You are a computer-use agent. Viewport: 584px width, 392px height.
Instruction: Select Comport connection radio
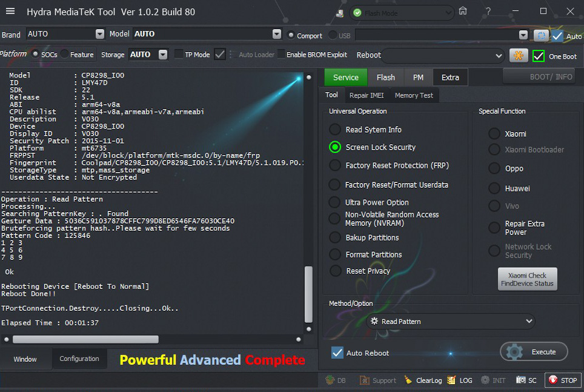coord(291,35)
